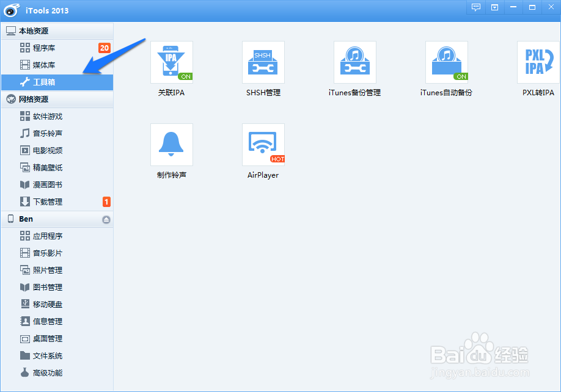Open 下载管理 in the sidebar

pyautogui.click(x=57, y=202)
